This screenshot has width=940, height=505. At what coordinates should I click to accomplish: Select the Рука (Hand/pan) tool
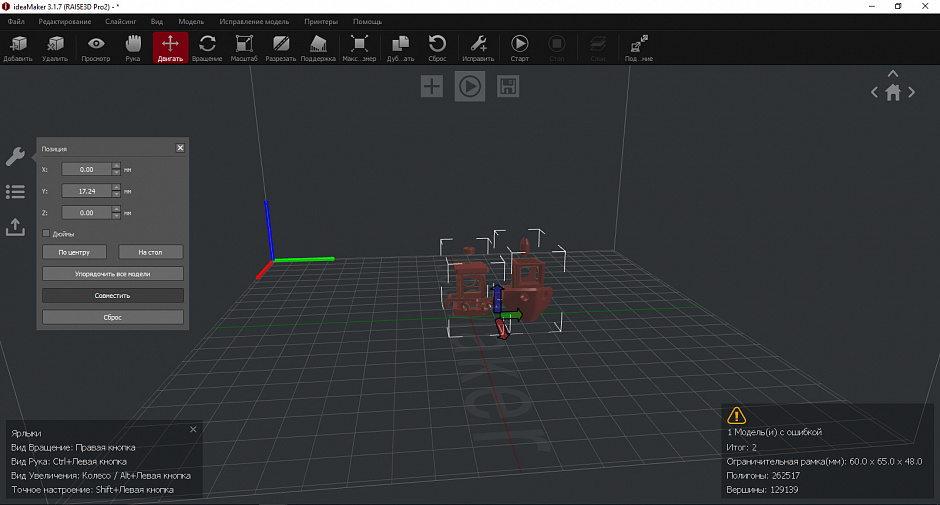pyautogui.click(x=132, y=47)
